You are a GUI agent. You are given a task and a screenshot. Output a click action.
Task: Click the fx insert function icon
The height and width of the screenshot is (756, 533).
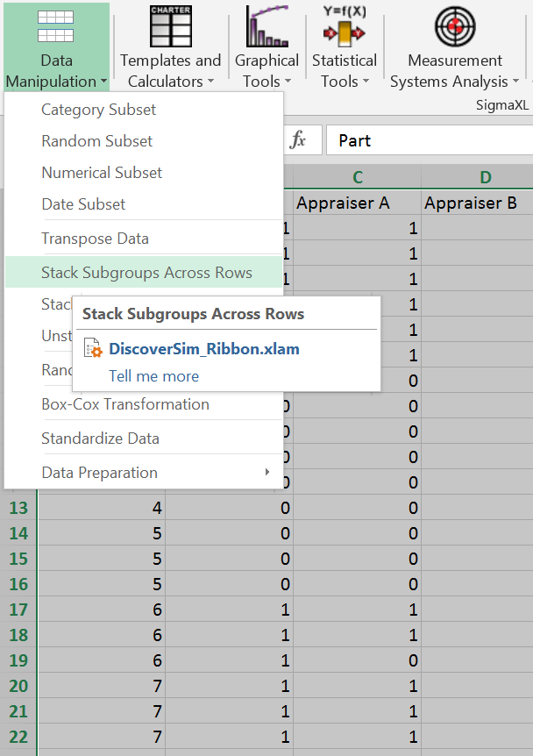(x=298, y=140)
